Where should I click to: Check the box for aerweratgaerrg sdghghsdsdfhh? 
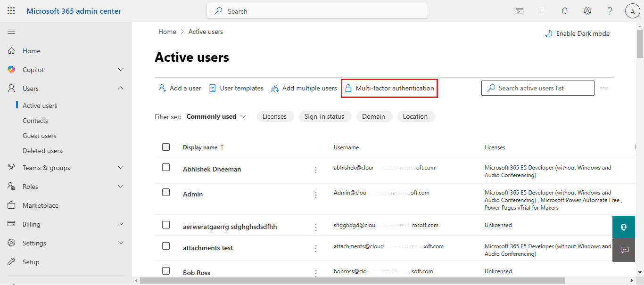[x=166, y=225]
